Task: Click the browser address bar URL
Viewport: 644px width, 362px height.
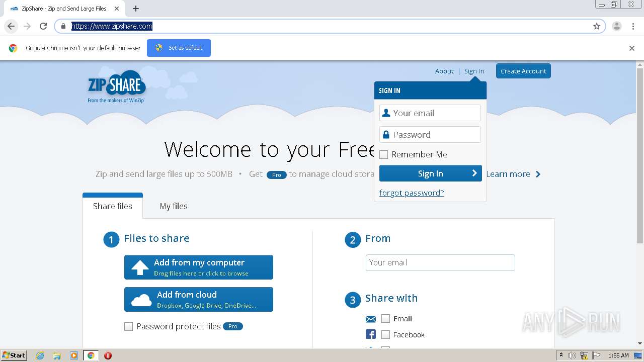Action: 112,26
